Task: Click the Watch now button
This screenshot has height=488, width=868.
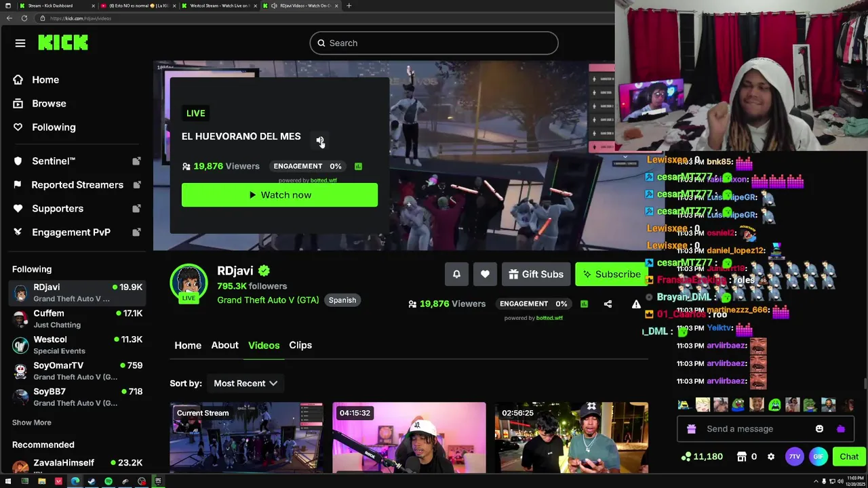Action: click(279, 195)
